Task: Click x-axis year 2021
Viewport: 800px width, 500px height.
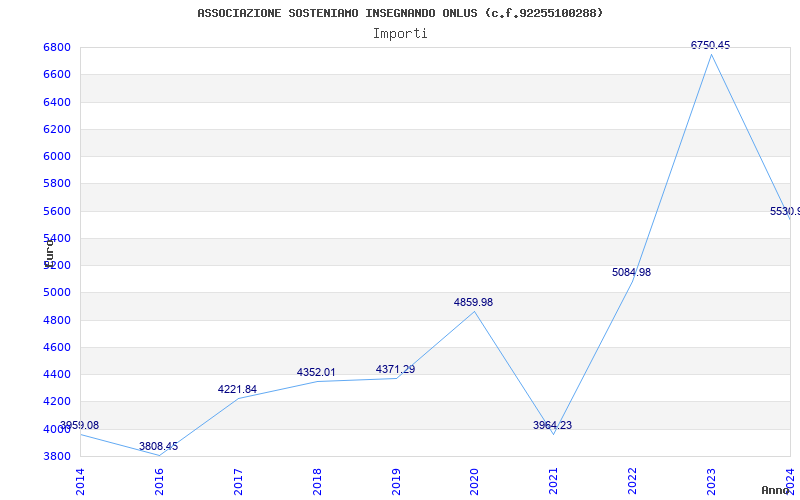Action: click(554, 482)
